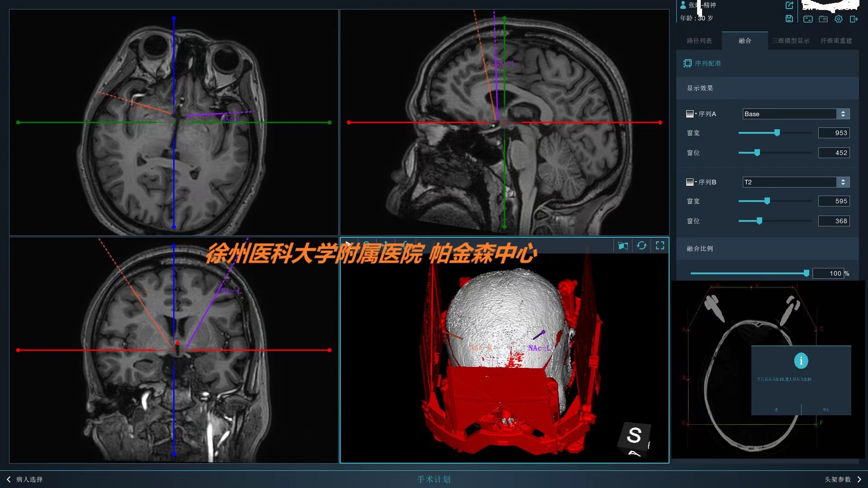This screenshot has height=488, width=868.
Task: Open the 纤维束重建 tab
Action: [x=836, y=41]
